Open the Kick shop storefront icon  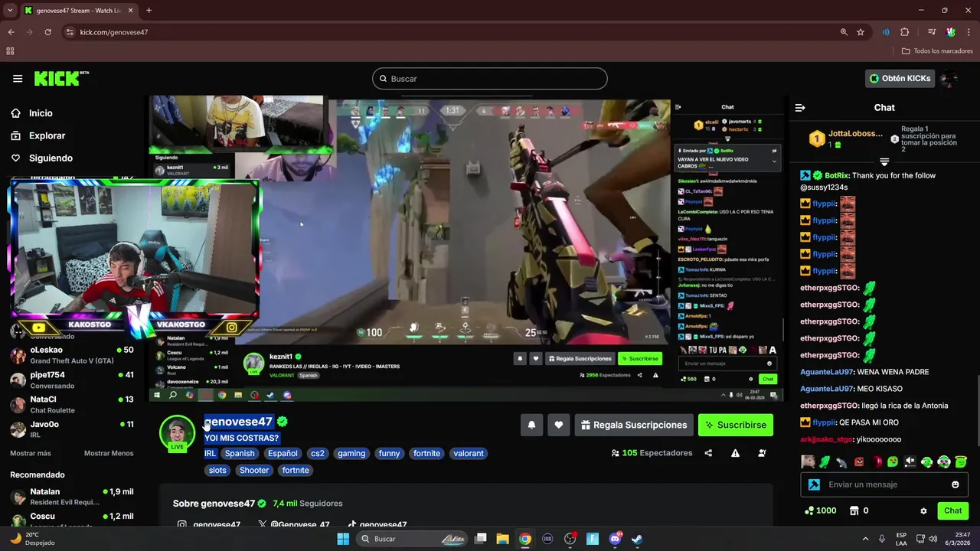tap(854, 510)
